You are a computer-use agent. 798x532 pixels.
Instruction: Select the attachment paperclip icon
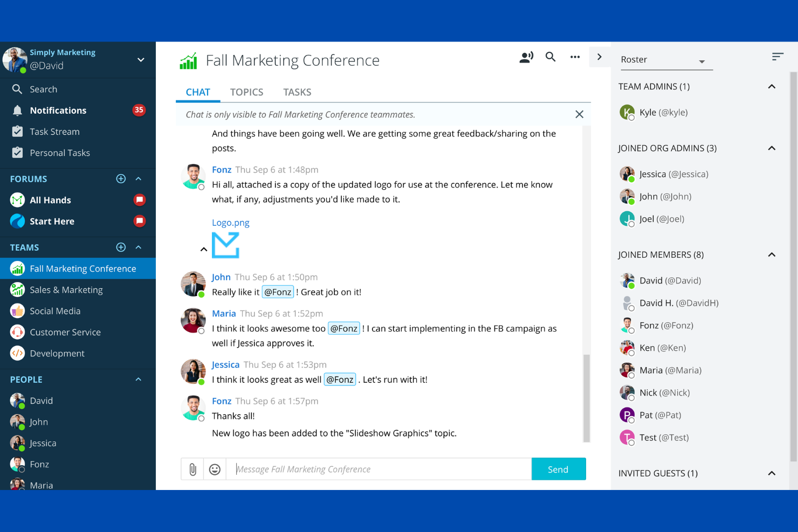point(192,469)
